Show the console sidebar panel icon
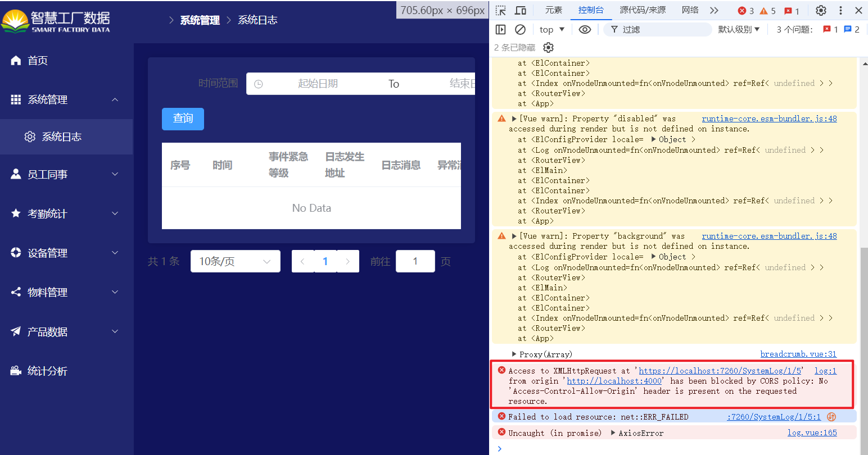This screenshot has height=455, width=868. pyautogui.click(x=501, y=29)
